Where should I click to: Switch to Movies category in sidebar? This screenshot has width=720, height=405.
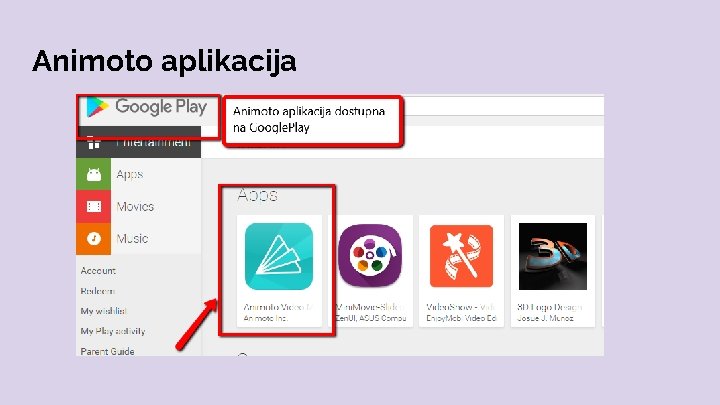pos(135,207)
